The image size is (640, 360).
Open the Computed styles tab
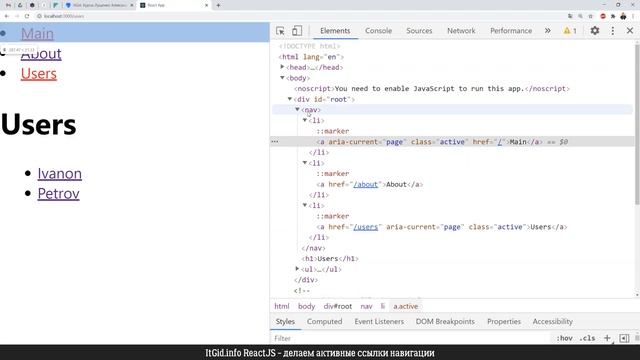click(x=324, y=322)
